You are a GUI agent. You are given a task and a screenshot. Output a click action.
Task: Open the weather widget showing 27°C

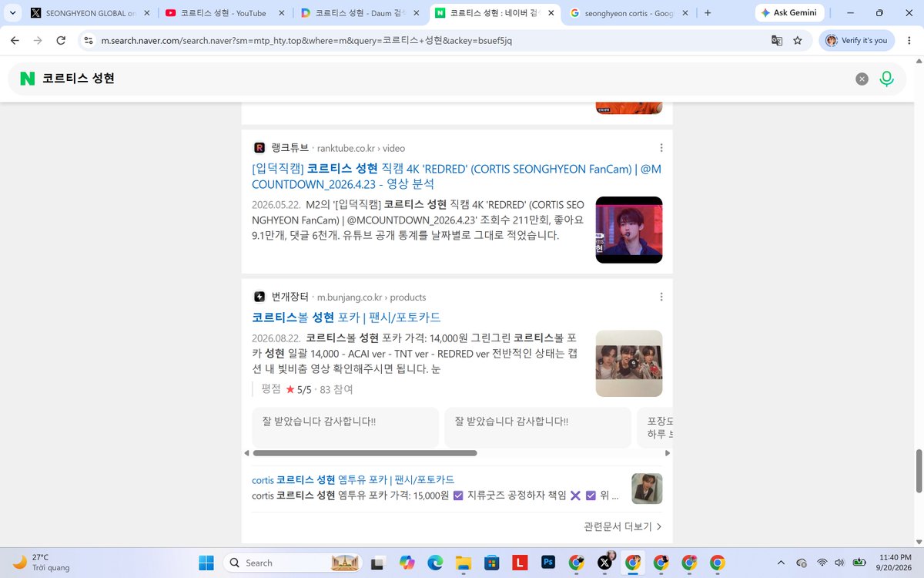pyautogui.click(x=42, y=563)
